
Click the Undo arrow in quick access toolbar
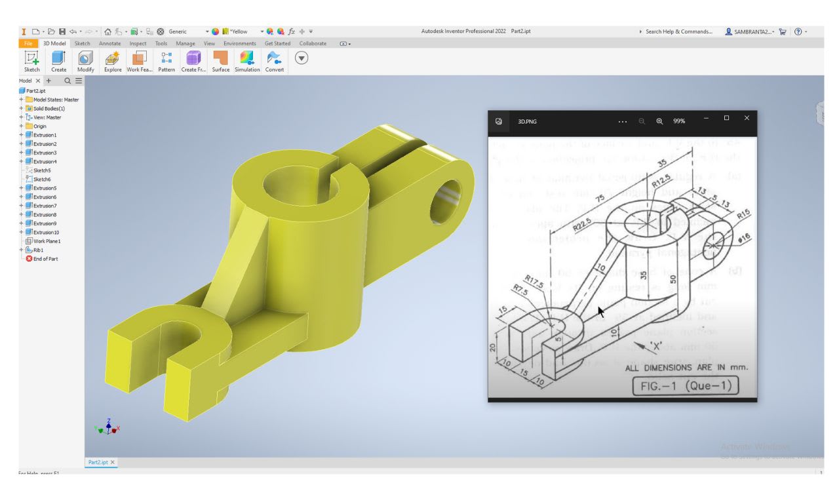[72, 31]
